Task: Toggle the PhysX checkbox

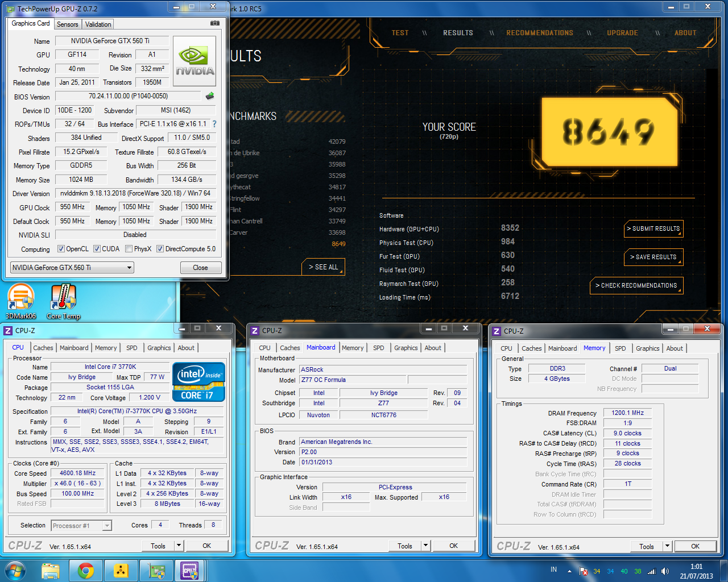Action: 129,249
